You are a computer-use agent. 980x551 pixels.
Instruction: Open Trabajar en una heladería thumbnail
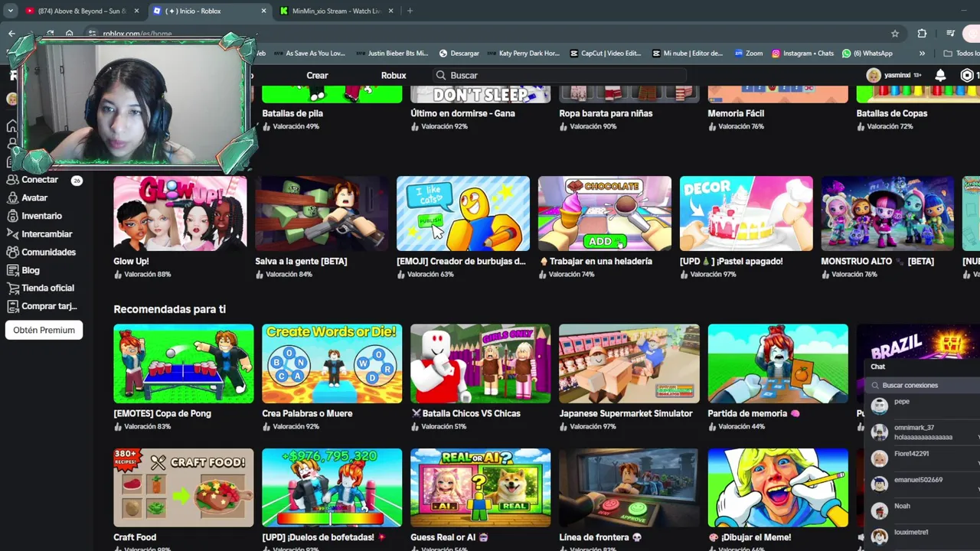click(x=605, y=214)
